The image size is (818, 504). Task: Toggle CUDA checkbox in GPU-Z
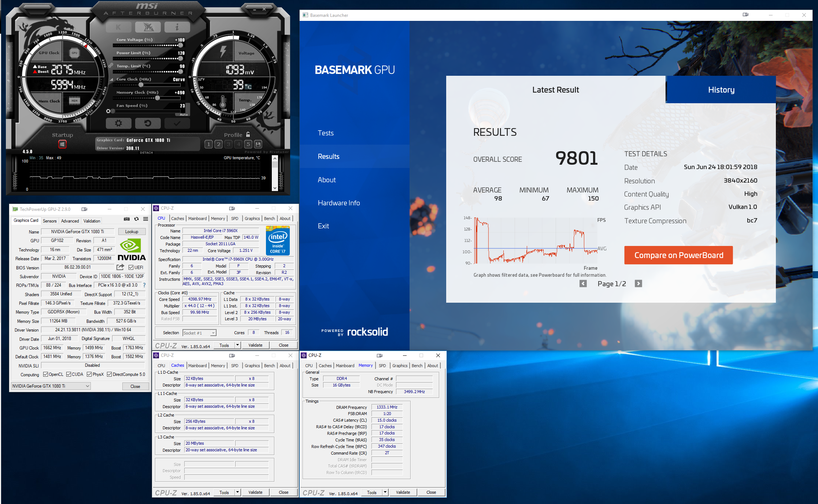click(x=69, y=374)
